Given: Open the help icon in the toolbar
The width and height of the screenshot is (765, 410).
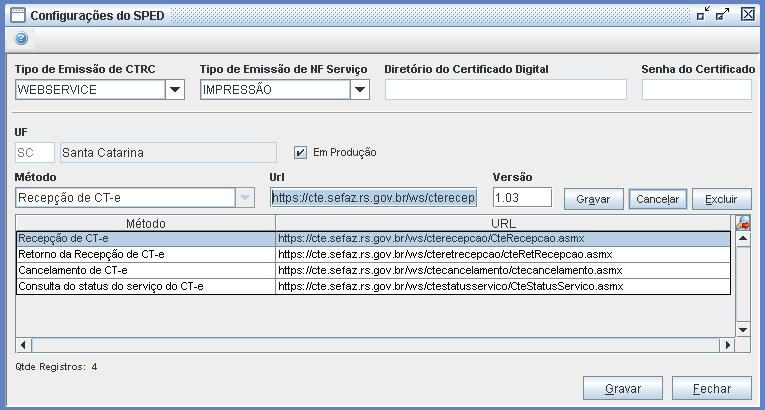Looking at the screenshot, I should pyautogui.click(x=21, y=39).
